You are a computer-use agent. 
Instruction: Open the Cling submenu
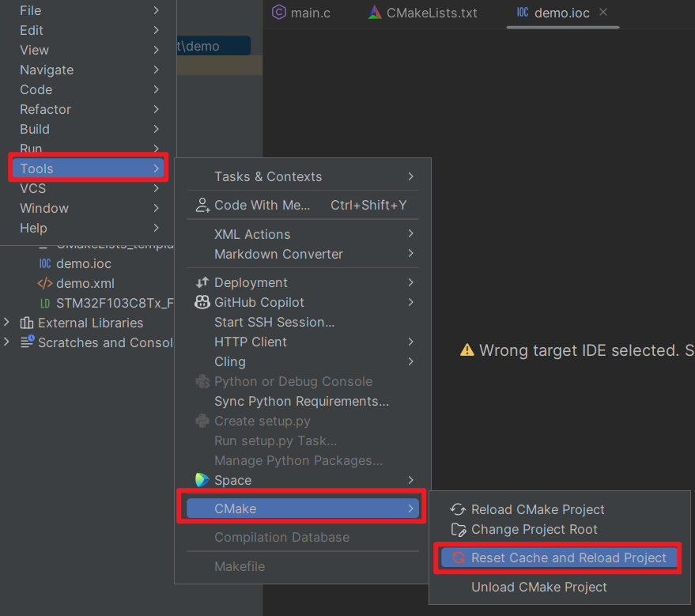(303, 361)
